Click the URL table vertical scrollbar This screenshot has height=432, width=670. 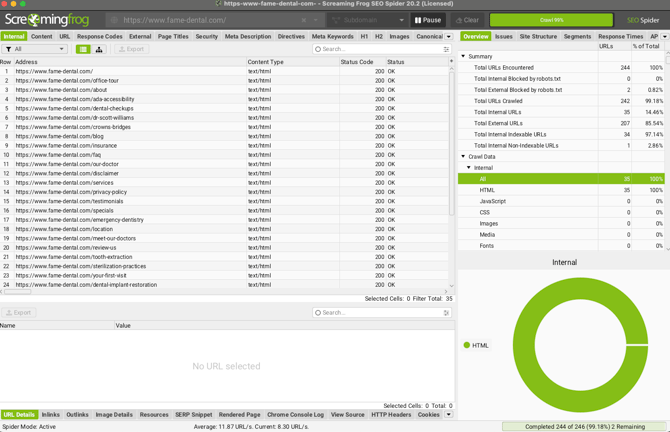click(x=452, y=143)
